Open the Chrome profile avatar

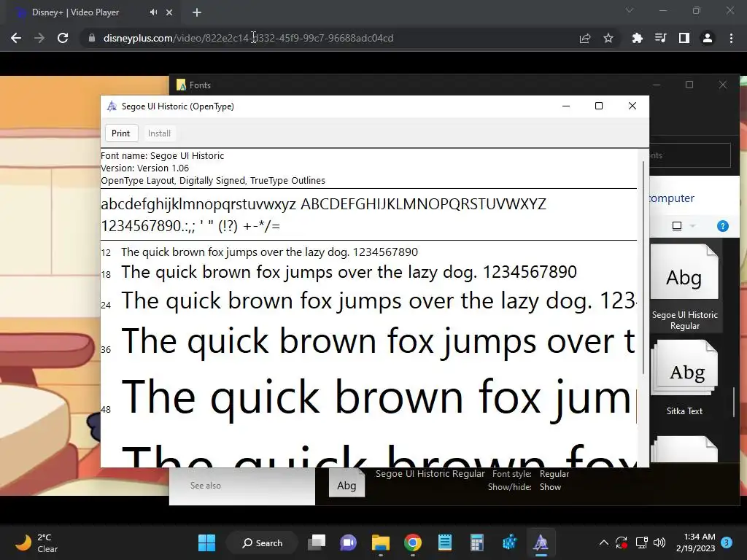click(708, 38)
